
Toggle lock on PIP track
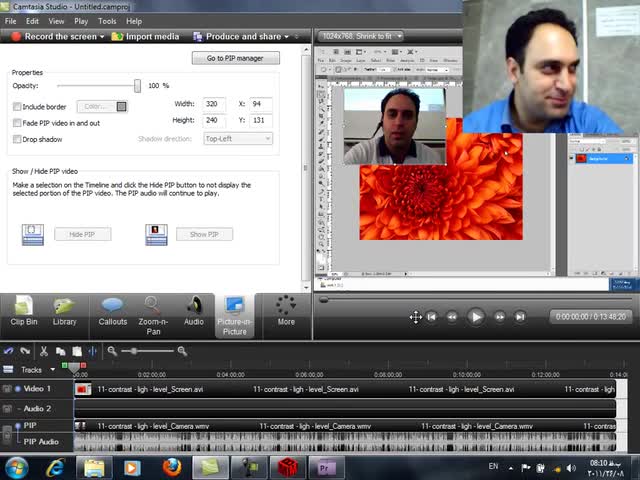coord(7,434)
